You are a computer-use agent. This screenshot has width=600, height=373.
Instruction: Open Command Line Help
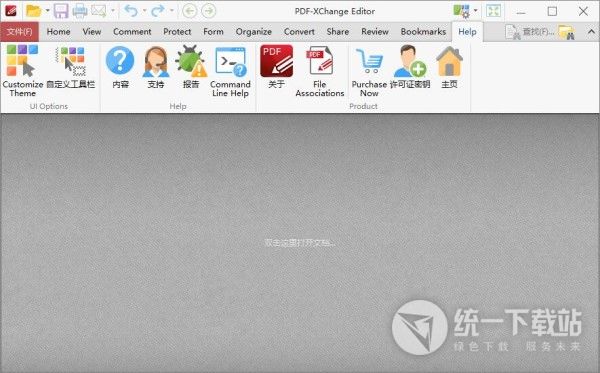tap(230, 71)
